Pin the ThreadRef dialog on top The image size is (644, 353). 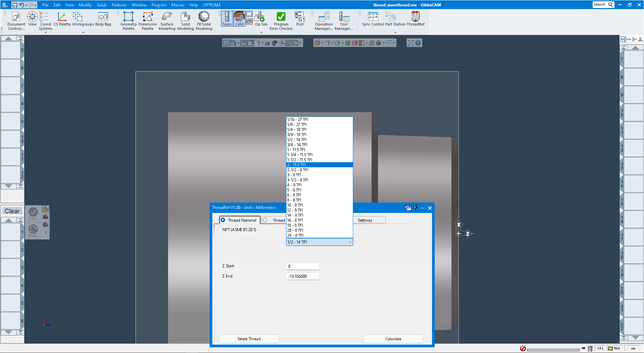click(415, 208)
